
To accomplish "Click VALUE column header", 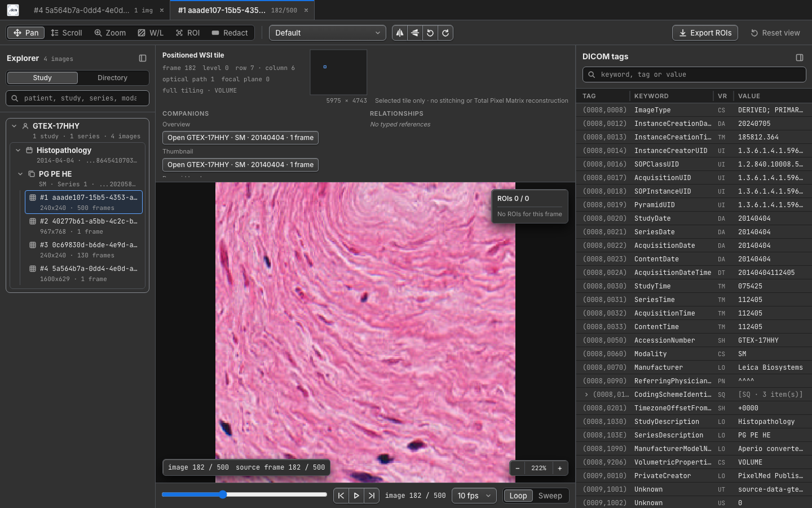I will click(x=749, y=96).
